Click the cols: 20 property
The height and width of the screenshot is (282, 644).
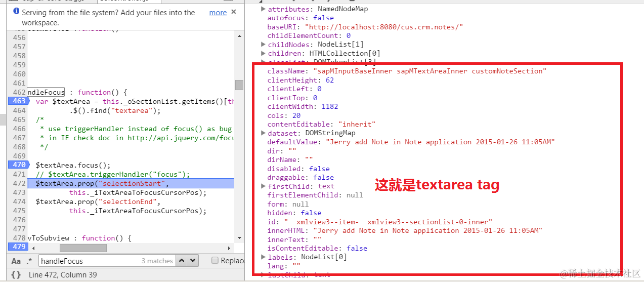pyautogui.click(x=284, y=115)
